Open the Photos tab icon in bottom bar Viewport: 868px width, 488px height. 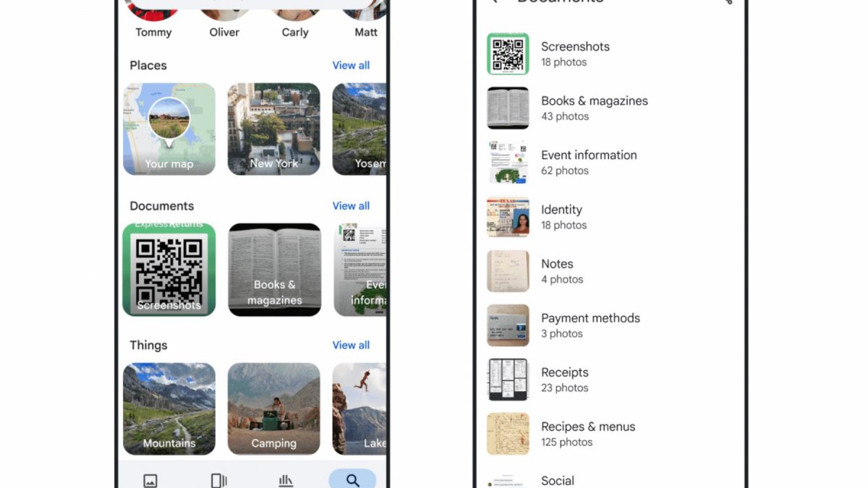click(x=150, y=481)
